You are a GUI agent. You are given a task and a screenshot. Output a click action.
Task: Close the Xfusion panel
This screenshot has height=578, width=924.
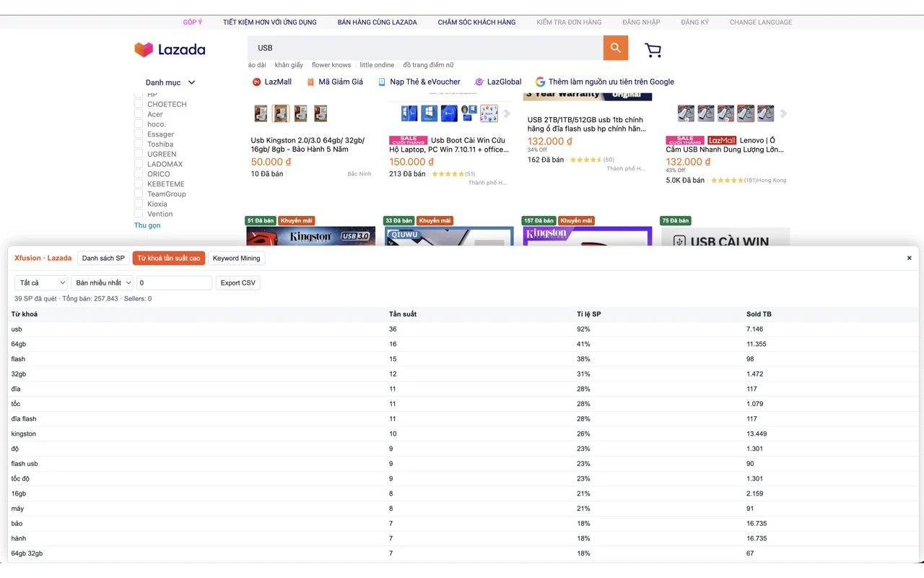click(x=909, y=258)
